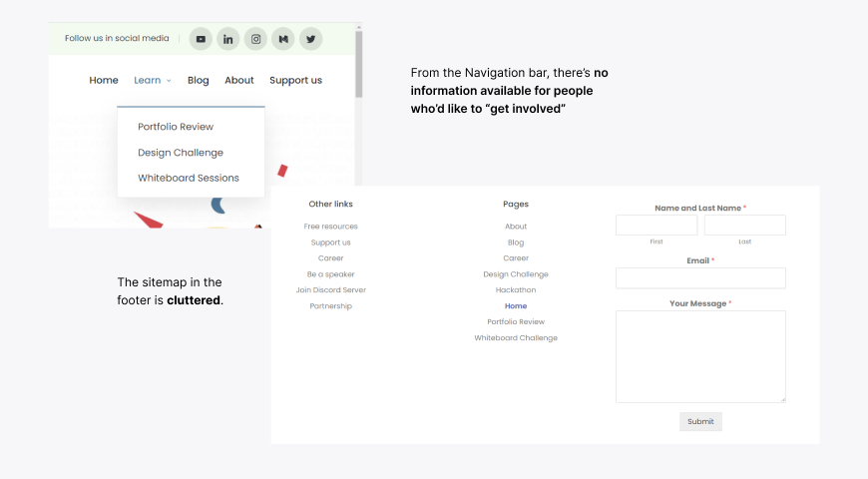Open Portfolio Review under Pages list
The height and width of the screenshot is (479, 868).
coord(516,321)
